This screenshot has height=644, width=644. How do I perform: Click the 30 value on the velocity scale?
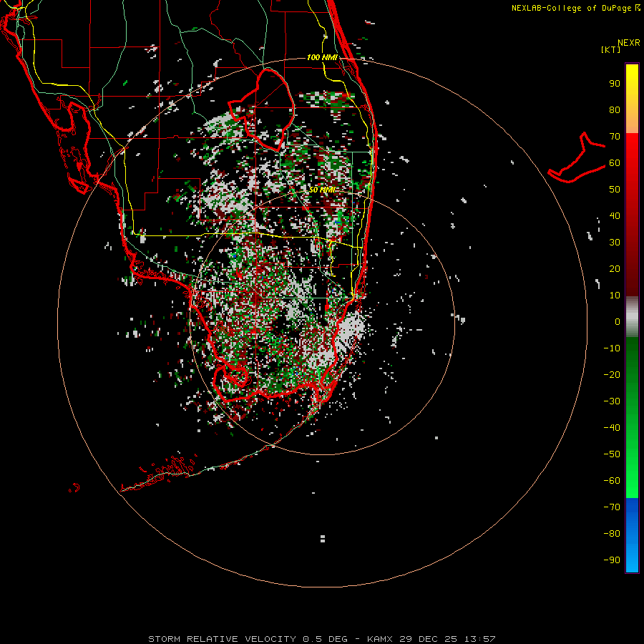click(615, 243)
